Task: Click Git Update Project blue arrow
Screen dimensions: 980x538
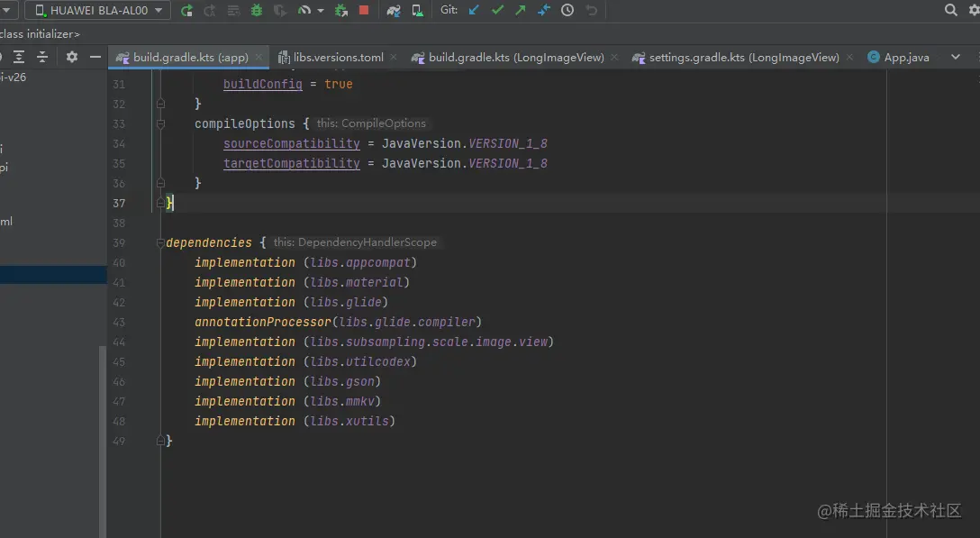Action: pos(474,10)
